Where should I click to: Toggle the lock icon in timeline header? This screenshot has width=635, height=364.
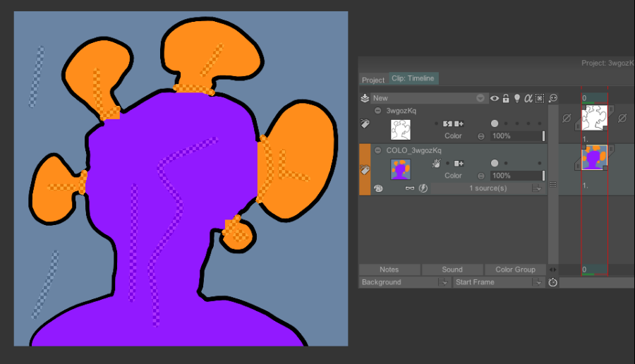coord(506,98)
